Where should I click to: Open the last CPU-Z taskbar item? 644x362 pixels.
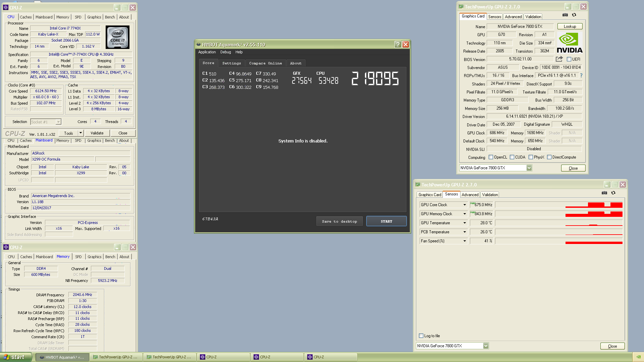[330, 357]
